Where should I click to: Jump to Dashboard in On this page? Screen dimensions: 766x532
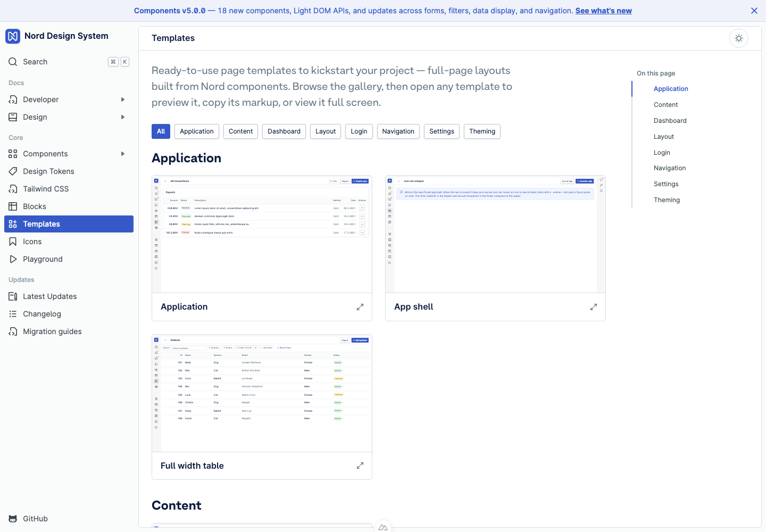(x=670, y=121)
